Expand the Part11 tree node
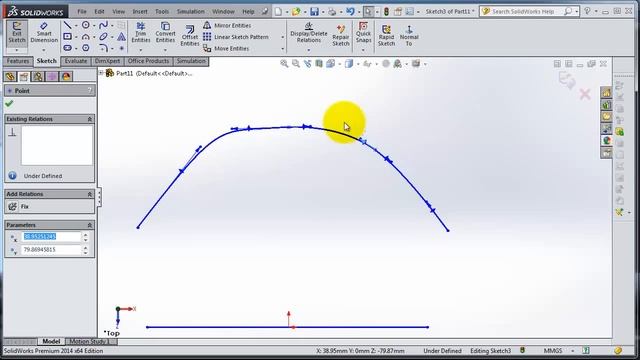 pos(101,73)
